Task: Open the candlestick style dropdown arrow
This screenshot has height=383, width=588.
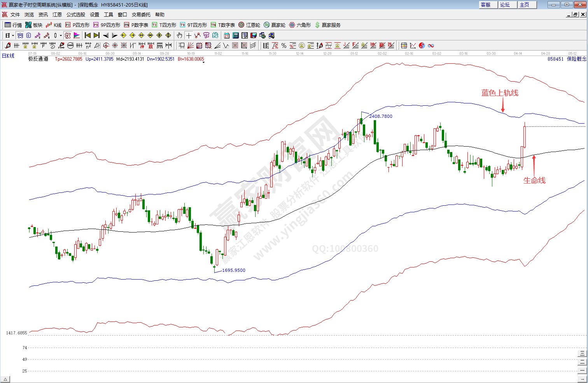Action: [x=61, y=35]
